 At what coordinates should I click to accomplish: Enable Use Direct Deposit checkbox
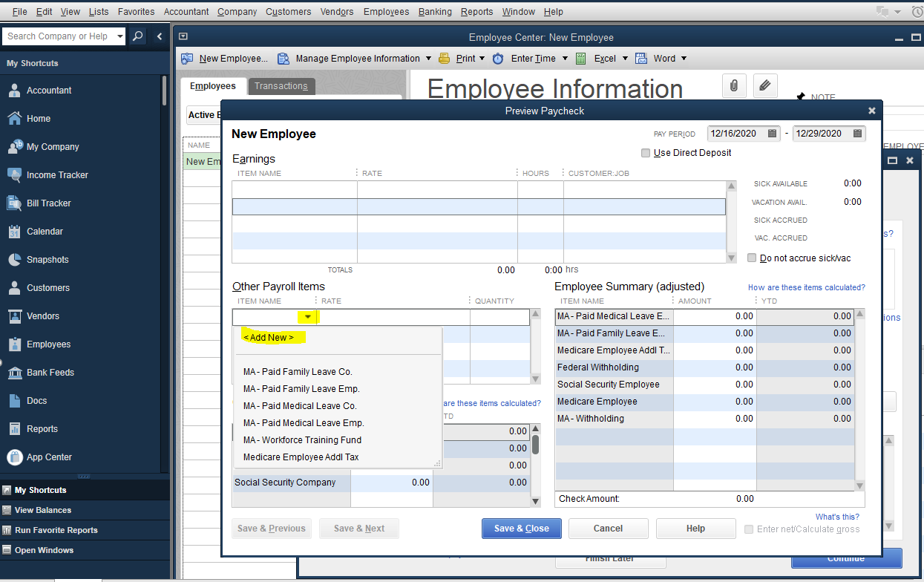coord(646,153)
